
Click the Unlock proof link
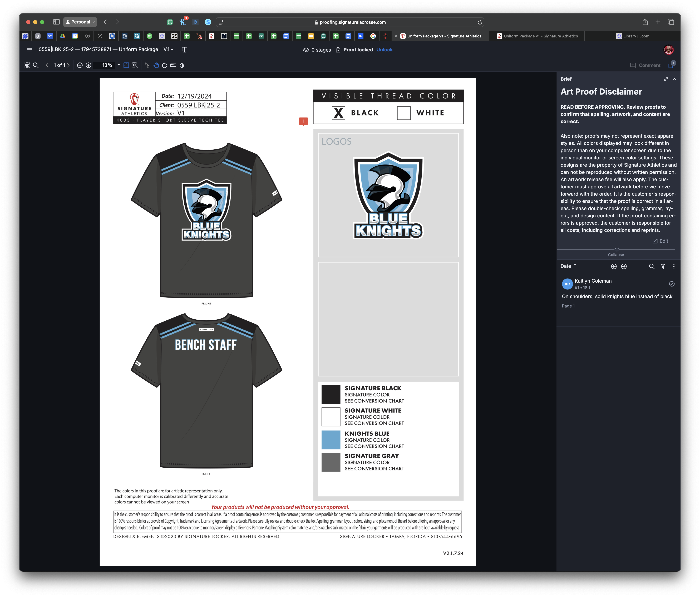tap(384, 50)
